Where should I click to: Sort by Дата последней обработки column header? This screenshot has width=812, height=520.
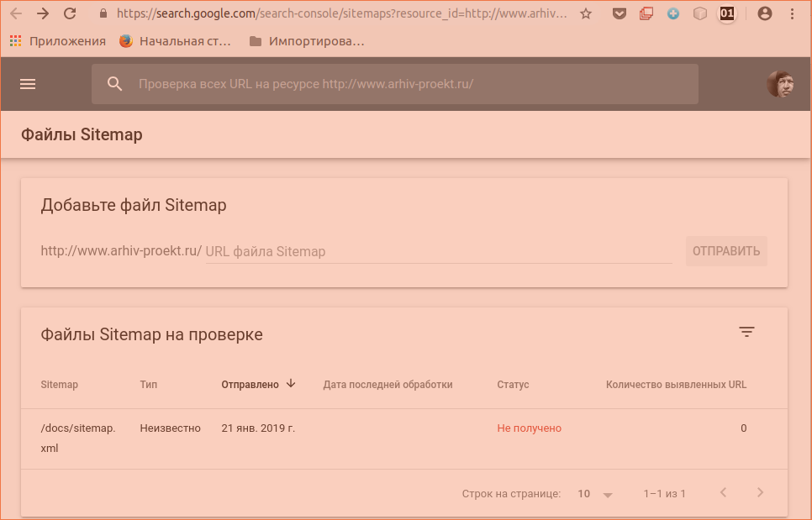click(388, 385)
